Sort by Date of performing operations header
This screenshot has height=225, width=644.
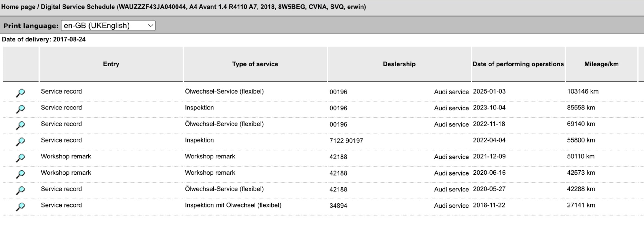tap(518, 64)
